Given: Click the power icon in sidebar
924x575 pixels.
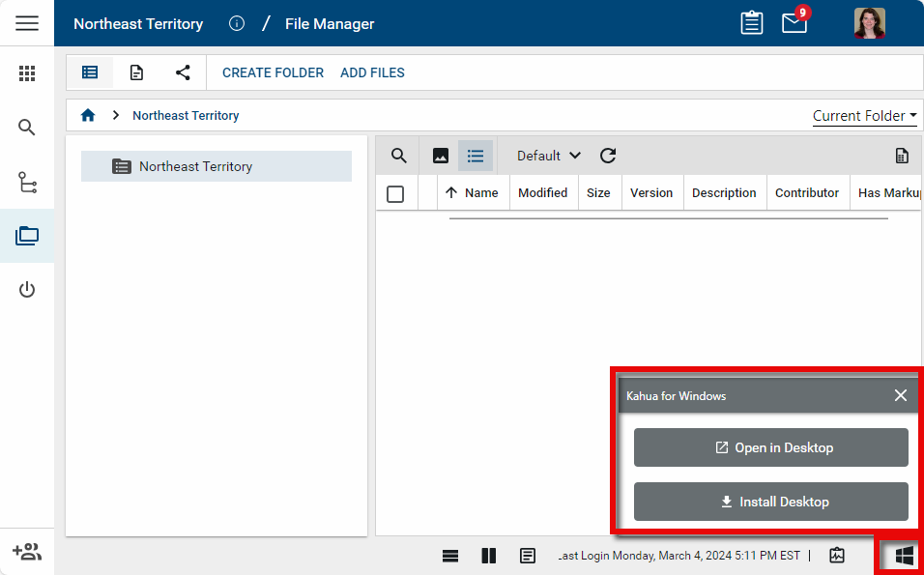Looking at the screenshot, I should point(27,290).
